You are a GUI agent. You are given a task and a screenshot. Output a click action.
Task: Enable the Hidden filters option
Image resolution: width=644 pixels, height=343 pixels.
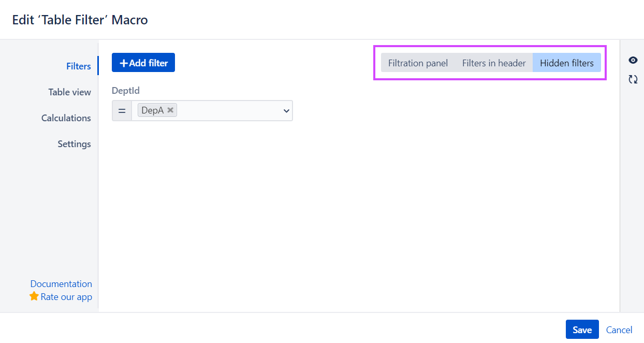pyautogui.click(x=566, y=63)
